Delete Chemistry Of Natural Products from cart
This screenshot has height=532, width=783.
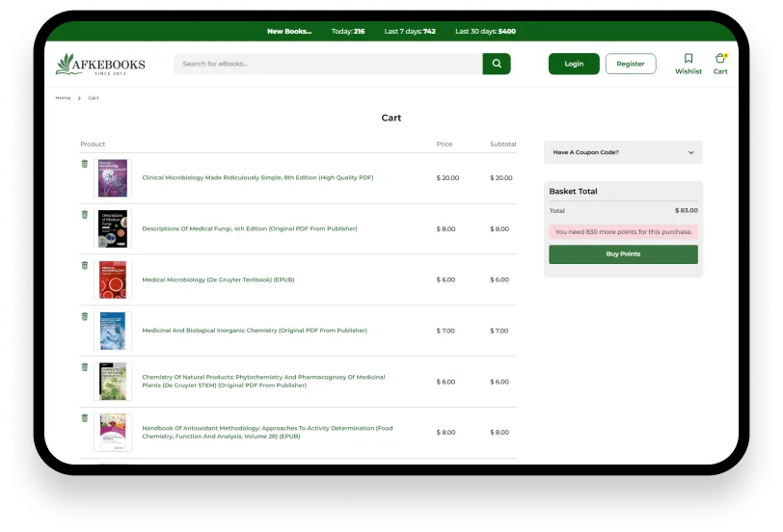[x=85, y=367]
